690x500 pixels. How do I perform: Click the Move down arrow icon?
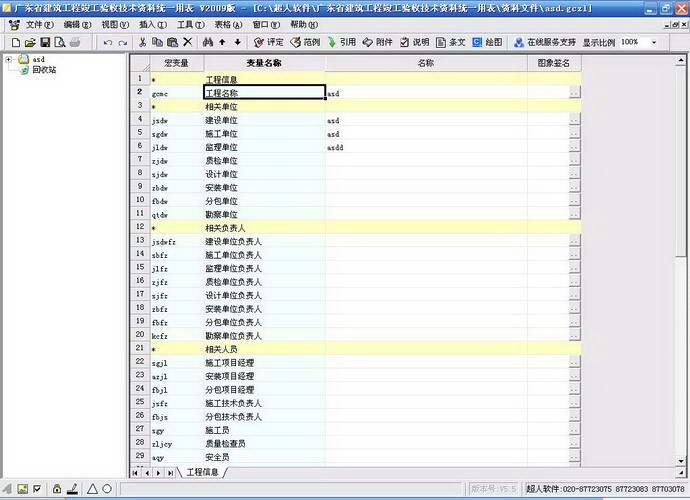pos(237,42)
